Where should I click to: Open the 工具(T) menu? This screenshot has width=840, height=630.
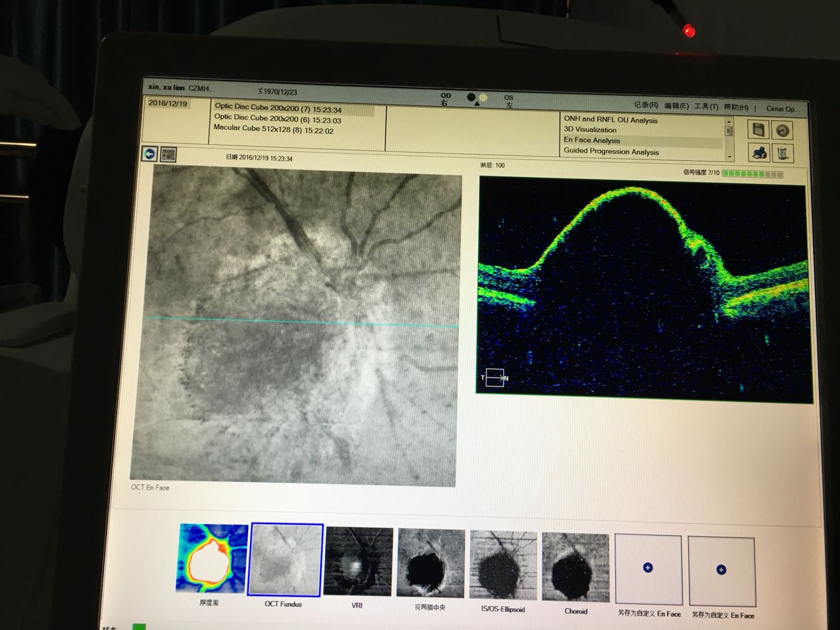point(705,106)
